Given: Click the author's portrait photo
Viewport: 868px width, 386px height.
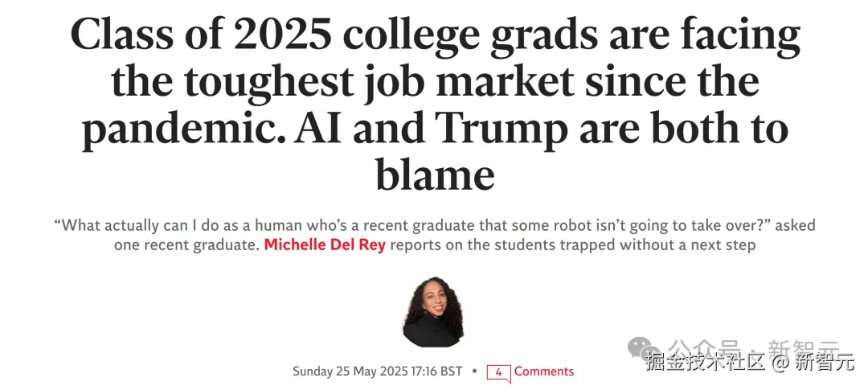Looking at the screenshot, I should pyautogui.click(x=433, y=311).
